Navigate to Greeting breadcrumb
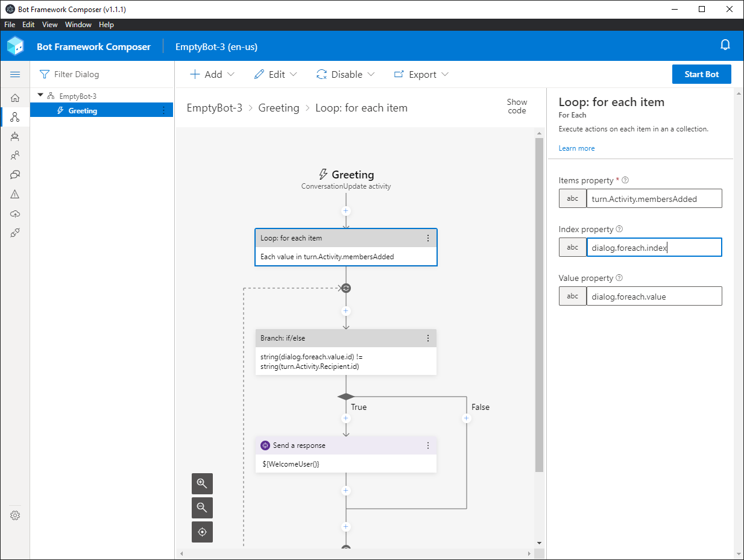The image size is (744, 560). point(279,108)
